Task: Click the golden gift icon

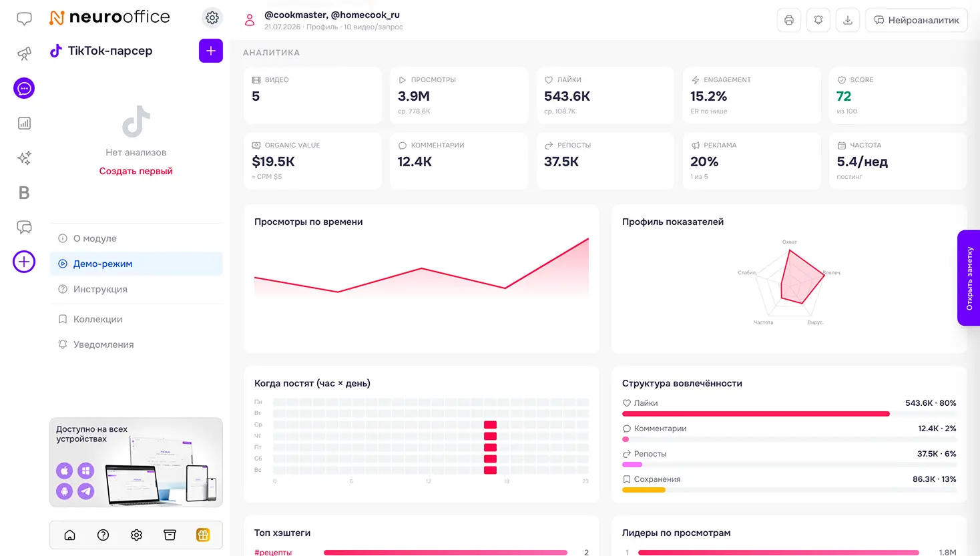Action: tap(203, 535)
